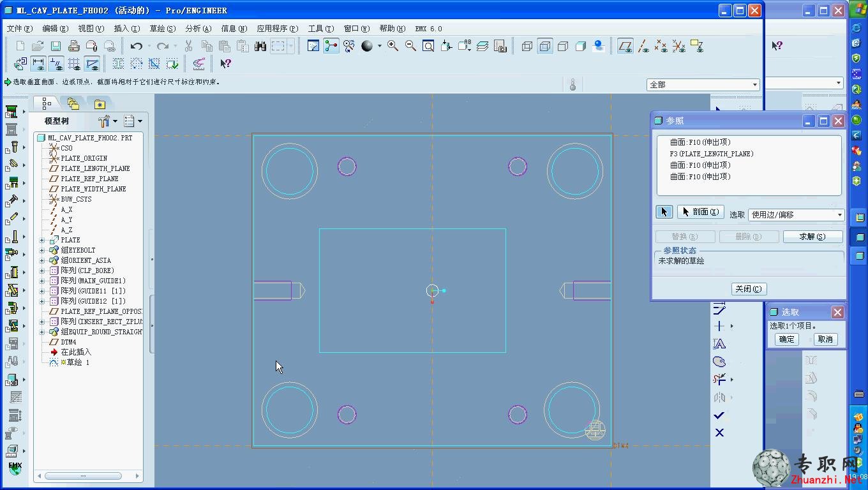Expand the 阵列 (CLP_BORE) tree node

pos(43,271)
